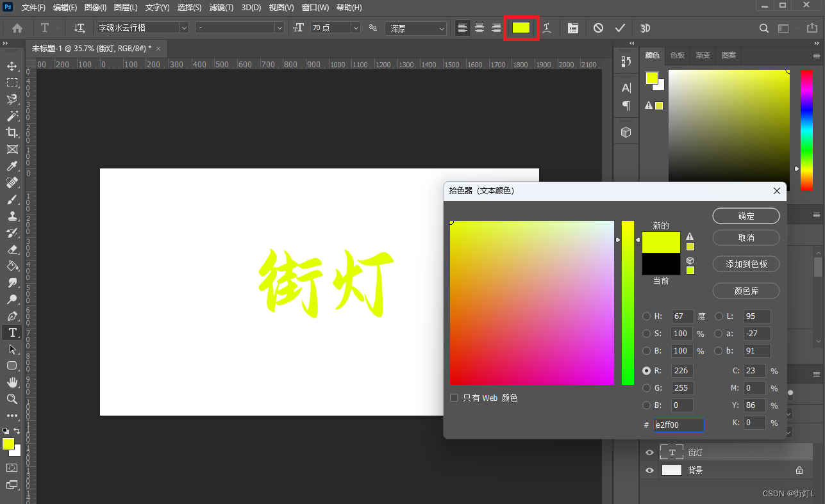Click the 添加到色板 button
This screenshot has height=504, width=825.
pyautogui.click(x=746, y=264)
